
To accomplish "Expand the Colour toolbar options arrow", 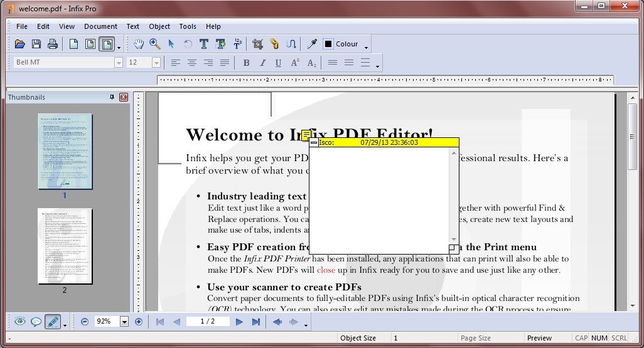I will pyautogui.click(x=367, y=48).
